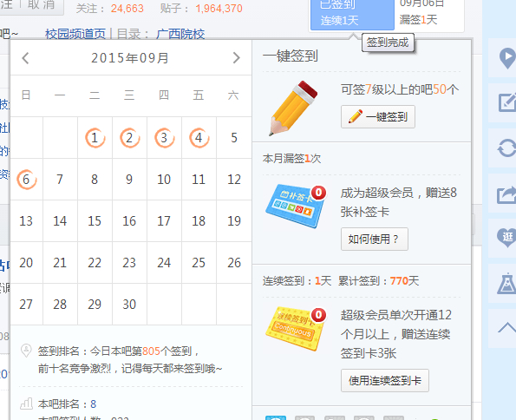Click the heart 逛 icon in sidebar
Viewport: 516px width, 420px height.
coord(506,237)
